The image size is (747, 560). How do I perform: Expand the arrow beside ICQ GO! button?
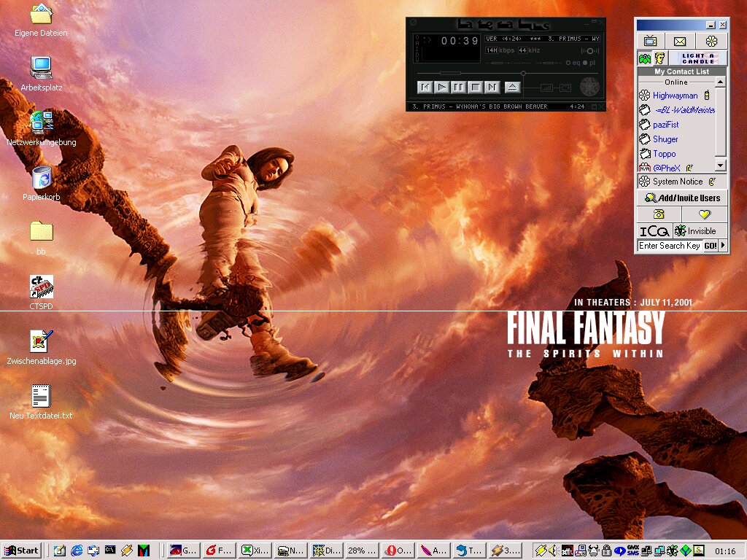(x=723, y=246)
